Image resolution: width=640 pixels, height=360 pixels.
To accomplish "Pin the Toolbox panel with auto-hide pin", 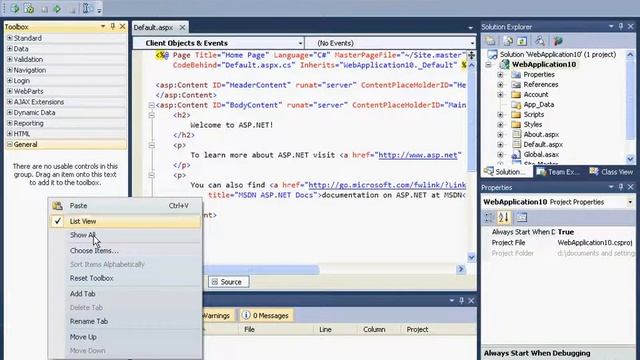I will click(113, 27).
